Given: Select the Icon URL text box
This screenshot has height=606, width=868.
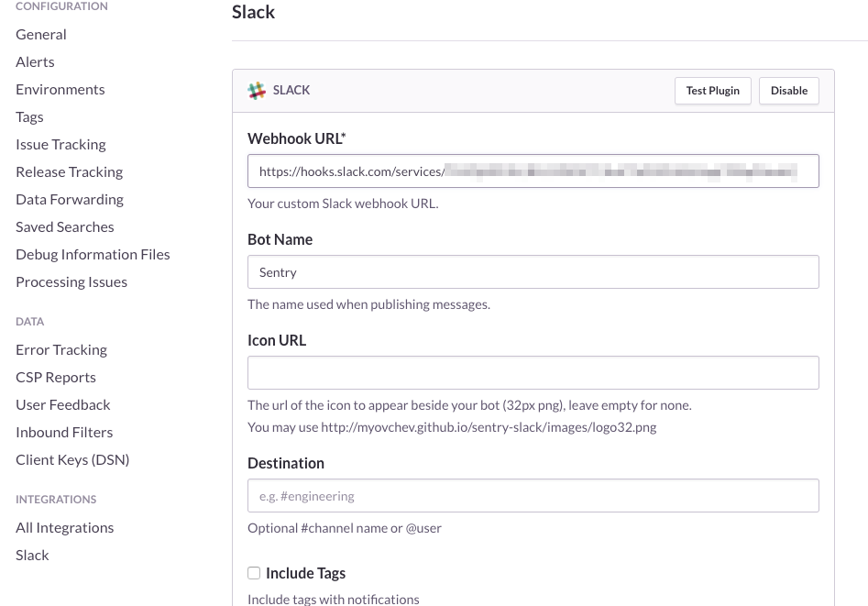Looking at the screenshot, I should coord(533,373).
